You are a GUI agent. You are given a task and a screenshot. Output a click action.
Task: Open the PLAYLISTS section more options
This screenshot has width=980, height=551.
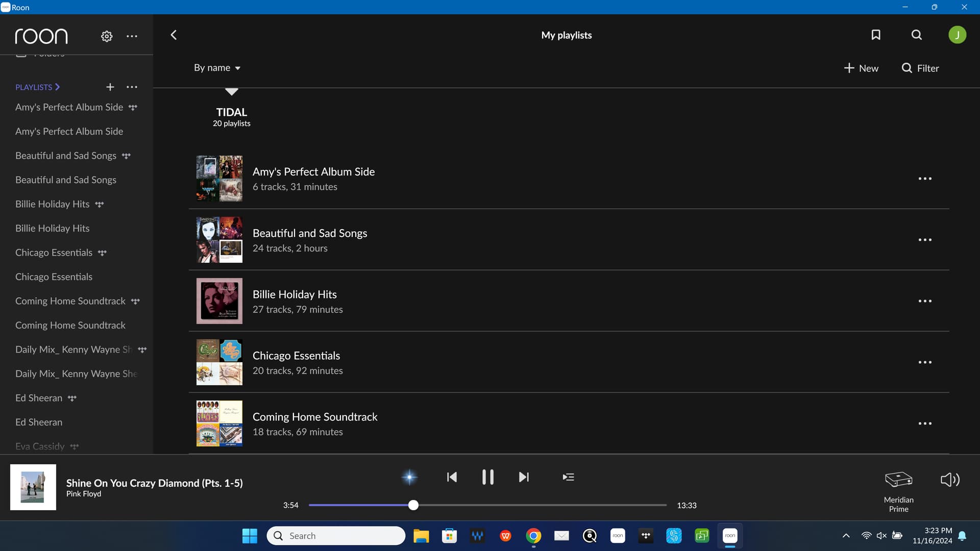132,87
